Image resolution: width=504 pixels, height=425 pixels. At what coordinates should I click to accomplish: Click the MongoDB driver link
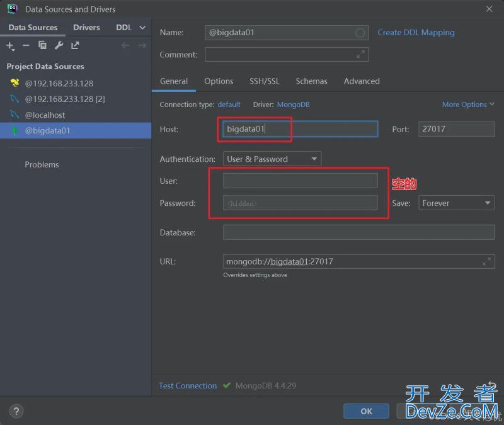pos(293,105)
